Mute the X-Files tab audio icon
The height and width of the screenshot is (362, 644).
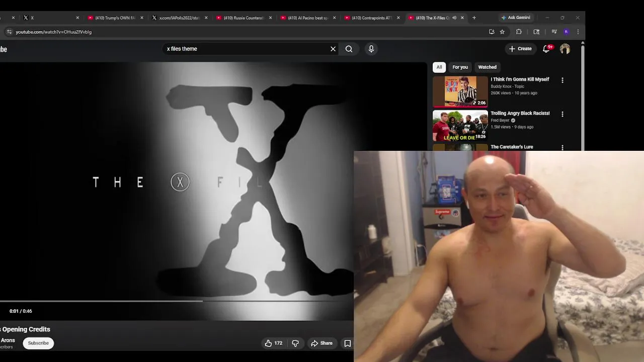(x=454, y=18)
